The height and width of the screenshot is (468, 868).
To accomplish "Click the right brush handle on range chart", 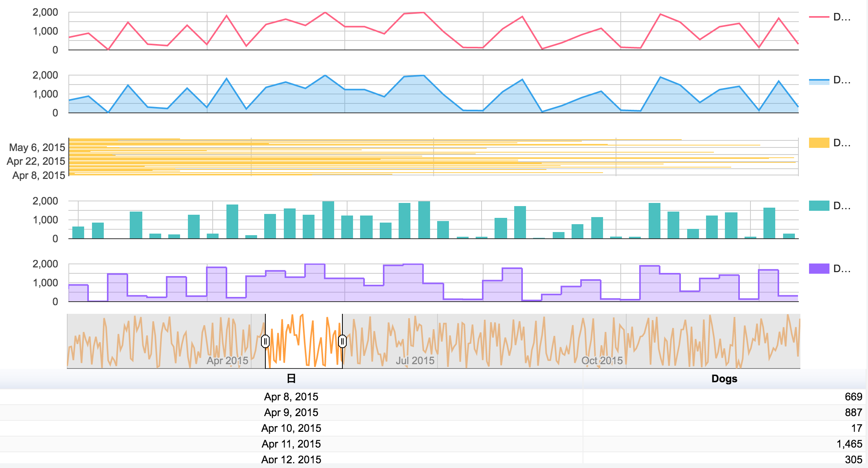I will point(342,342).
